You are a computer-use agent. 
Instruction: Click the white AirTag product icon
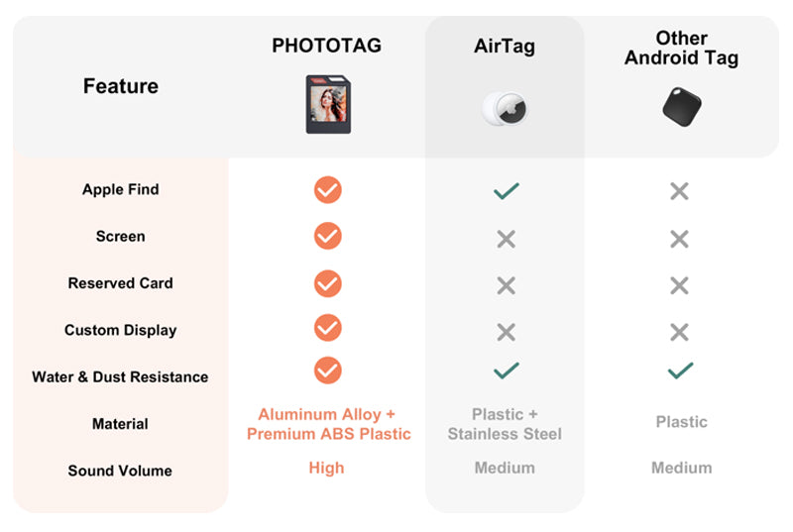click(505, 106)
